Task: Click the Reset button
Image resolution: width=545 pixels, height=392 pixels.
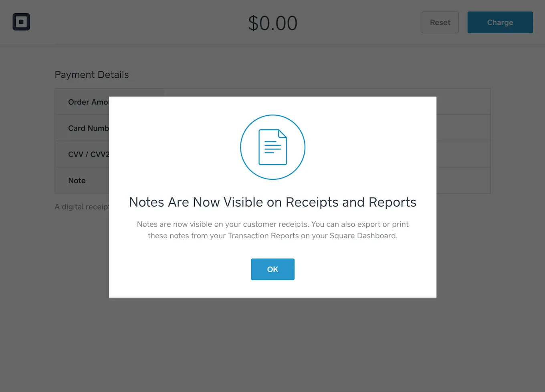Action: click(440, 22)
